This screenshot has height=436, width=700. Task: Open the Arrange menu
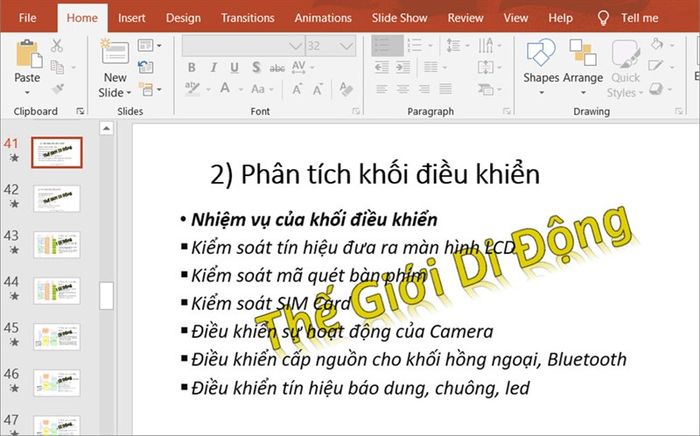click(583, 67)
